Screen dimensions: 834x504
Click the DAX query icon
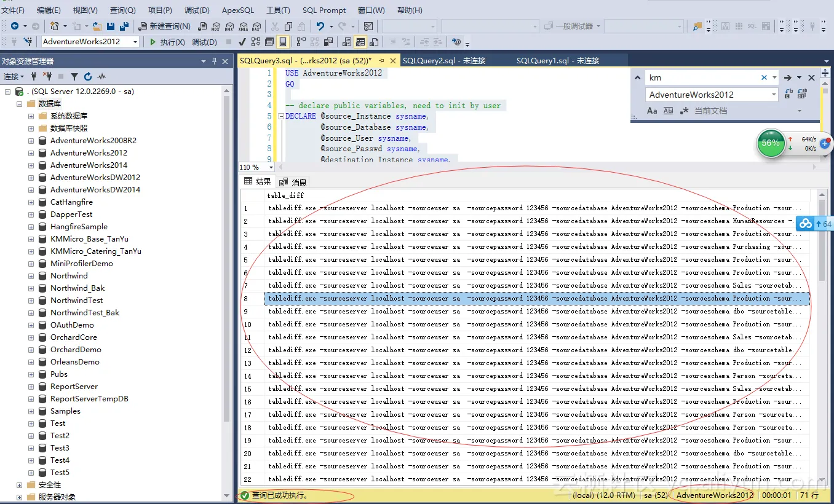tap(256, 26)
